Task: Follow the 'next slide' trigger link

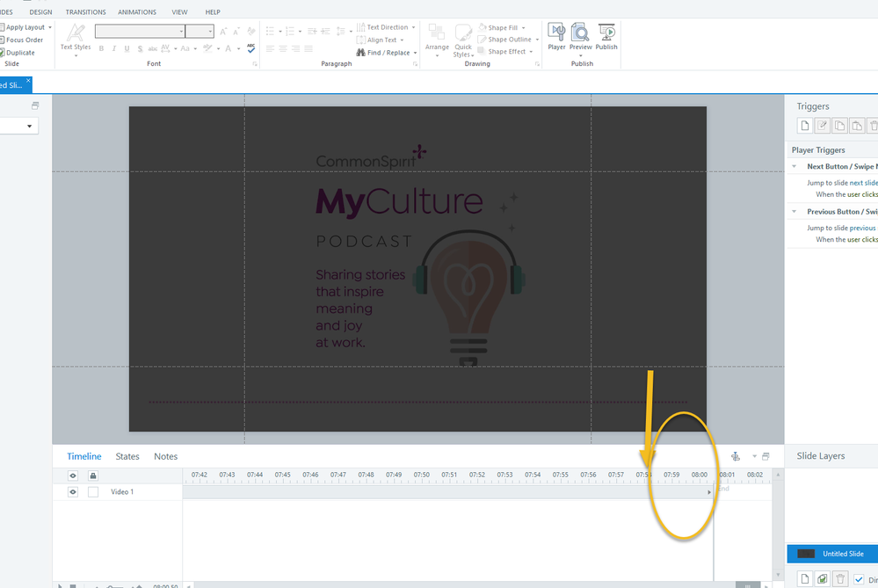Action: coord(863,183)
